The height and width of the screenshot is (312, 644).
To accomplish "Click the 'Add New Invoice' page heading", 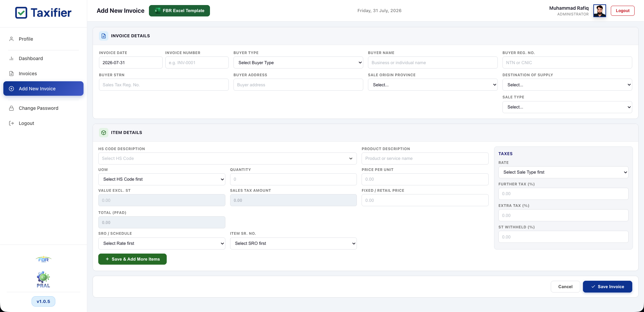I will (x=120, y=11).
